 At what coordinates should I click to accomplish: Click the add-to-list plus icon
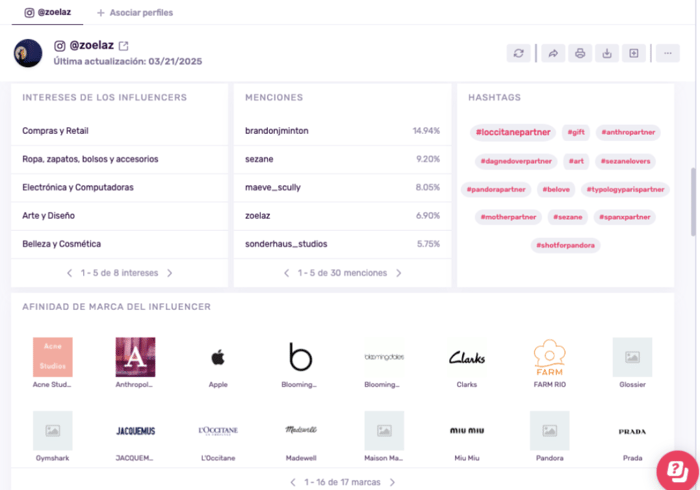(x=634, y=53)
